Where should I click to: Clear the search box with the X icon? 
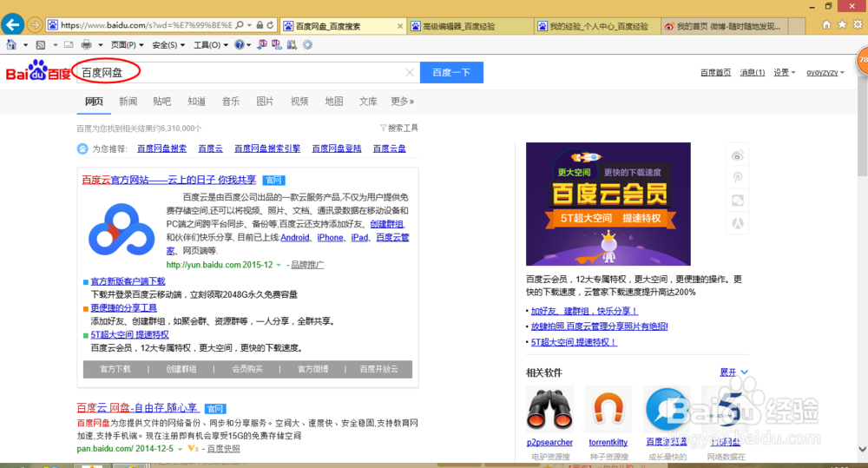click(410, 73)
